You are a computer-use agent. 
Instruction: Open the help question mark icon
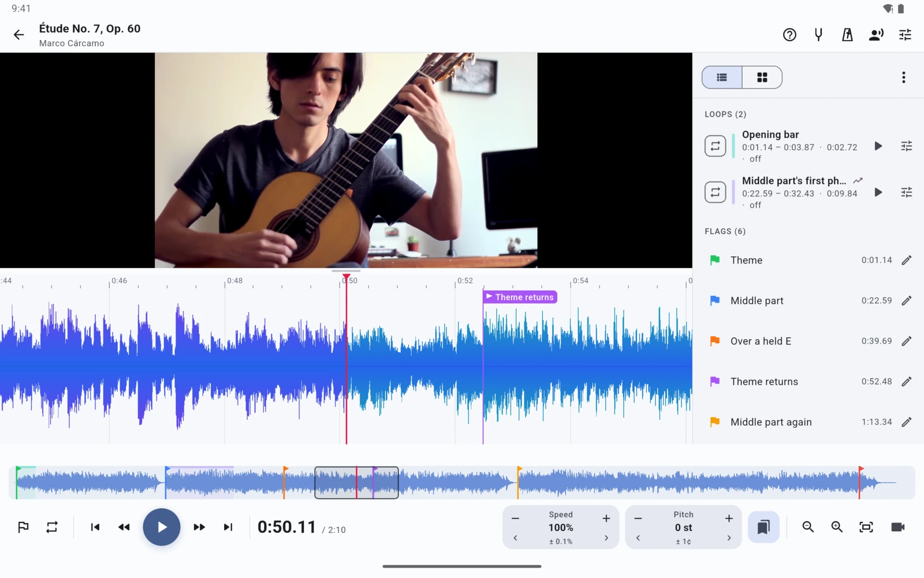coord(789,35)
